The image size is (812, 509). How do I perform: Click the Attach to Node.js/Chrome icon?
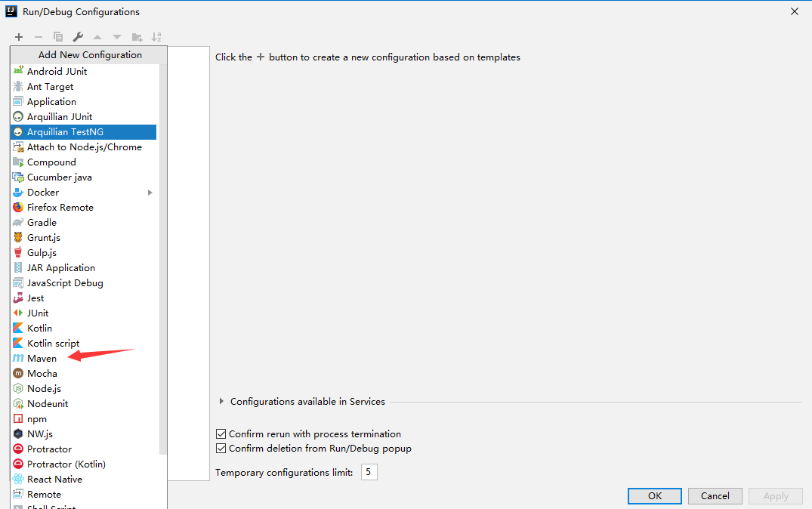tap(18, 147)
